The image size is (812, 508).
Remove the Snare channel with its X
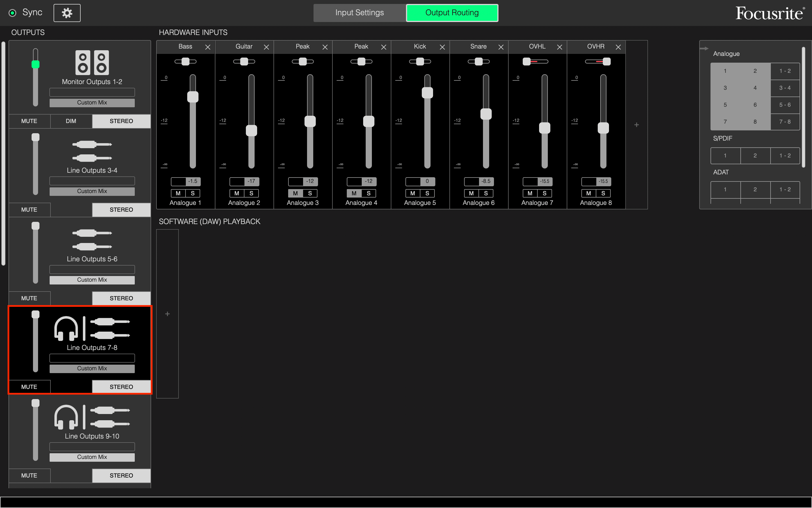[x=501, y=47]
